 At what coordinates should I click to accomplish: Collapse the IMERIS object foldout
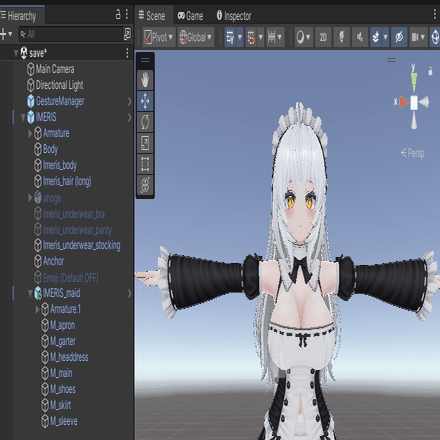click(x=23, y=117)
